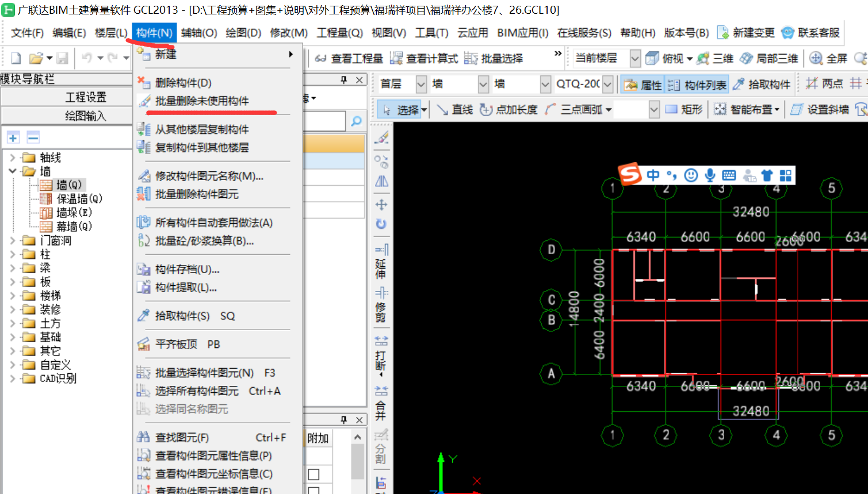
Task: Click the collapse-all minus button in the navigator
Action: tap(33, 137)
